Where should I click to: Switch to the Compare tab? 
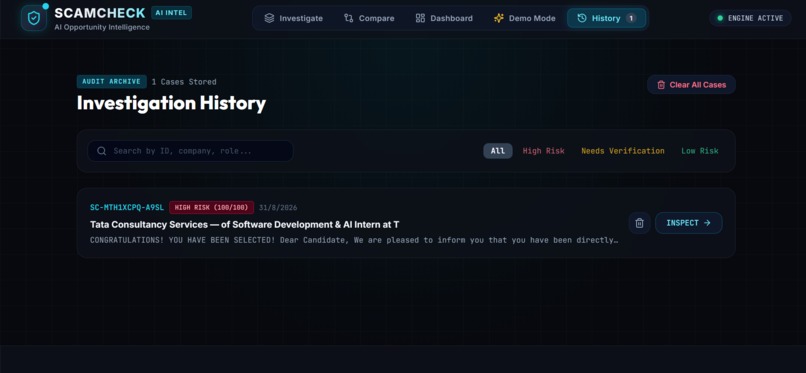coord(369,18)
